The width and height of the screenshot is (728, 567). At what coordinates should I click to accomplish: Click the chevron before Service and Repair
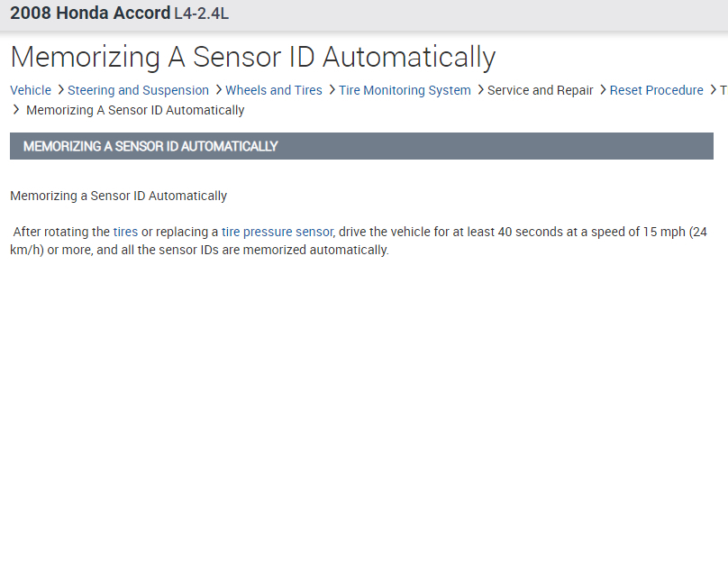(480, 90)
